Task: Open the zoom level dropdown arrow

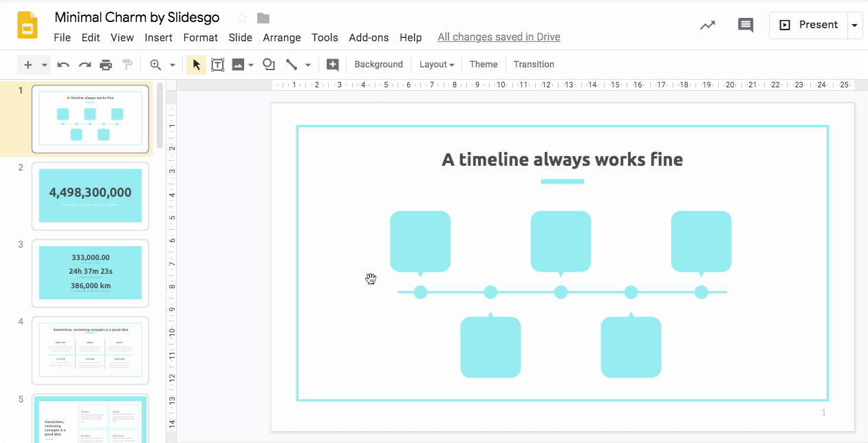Action: coord(172,65)
